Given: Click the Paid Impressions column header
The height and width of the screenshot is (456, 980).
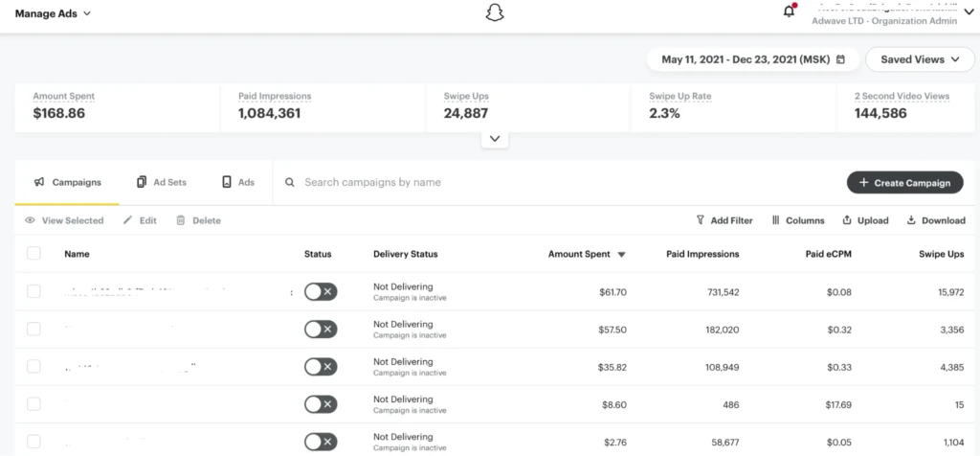Looking at the screenshot, I should (x=703, y=254).
